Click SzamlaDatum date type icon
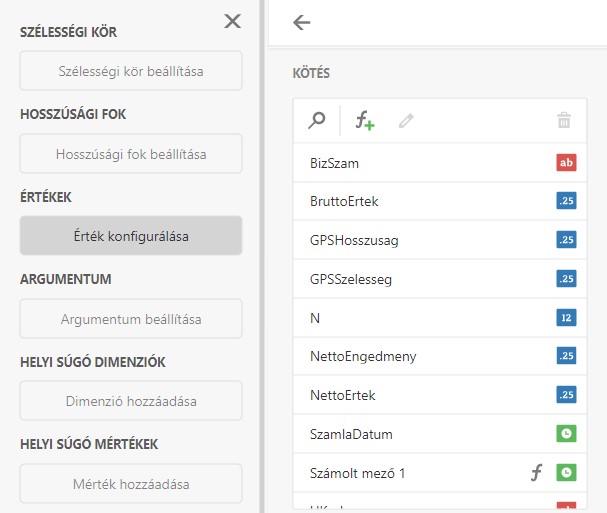Image resolution: width=607 pixels, height=513 pixels. tap(566, 434)
